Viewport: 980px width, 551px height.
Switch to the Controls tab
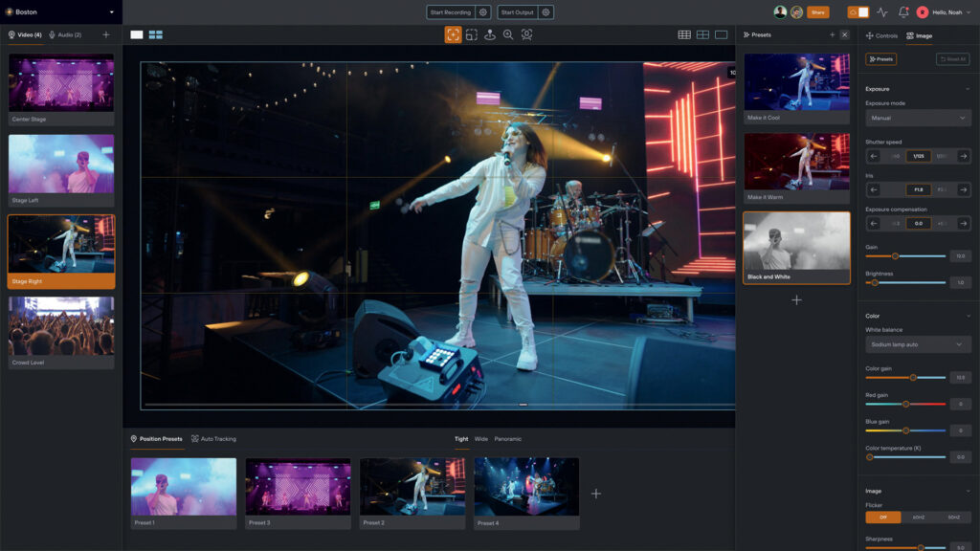tap(881, 35)
